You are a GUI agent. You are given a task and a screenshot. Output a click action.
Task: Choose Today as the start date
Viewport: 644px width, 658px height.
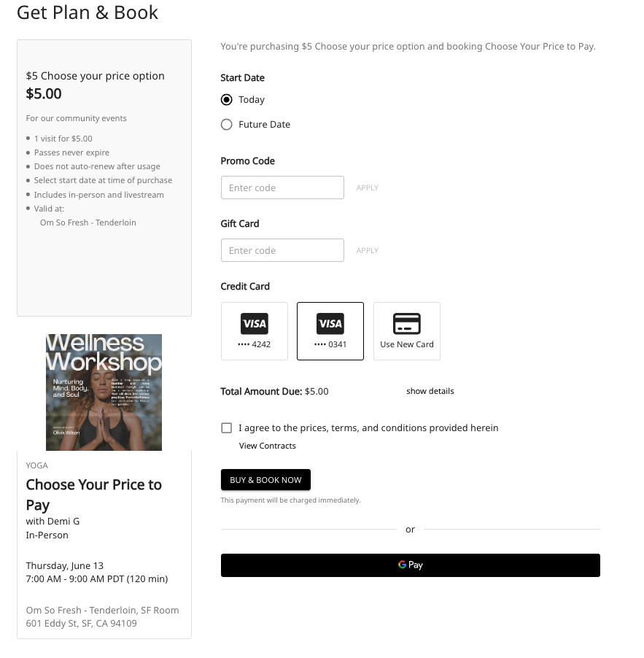point(227,100)
